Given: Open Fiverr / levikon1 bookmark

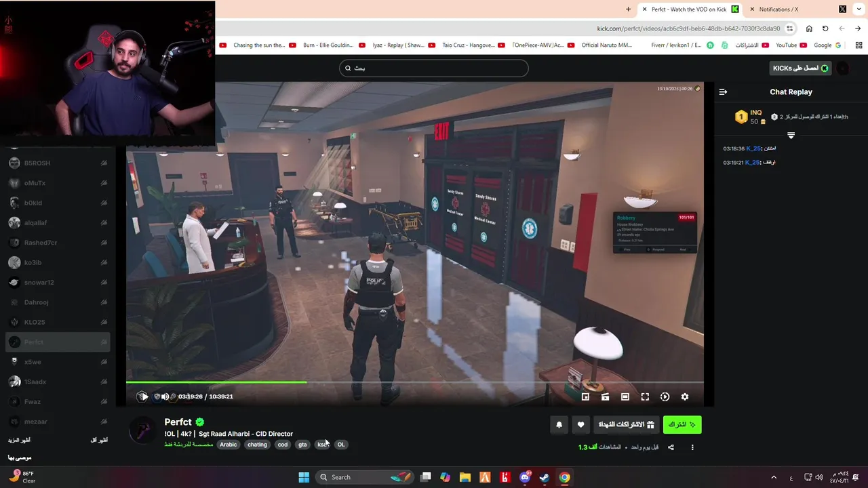Looking at the screenshot, I should click(x=682, y=45).
